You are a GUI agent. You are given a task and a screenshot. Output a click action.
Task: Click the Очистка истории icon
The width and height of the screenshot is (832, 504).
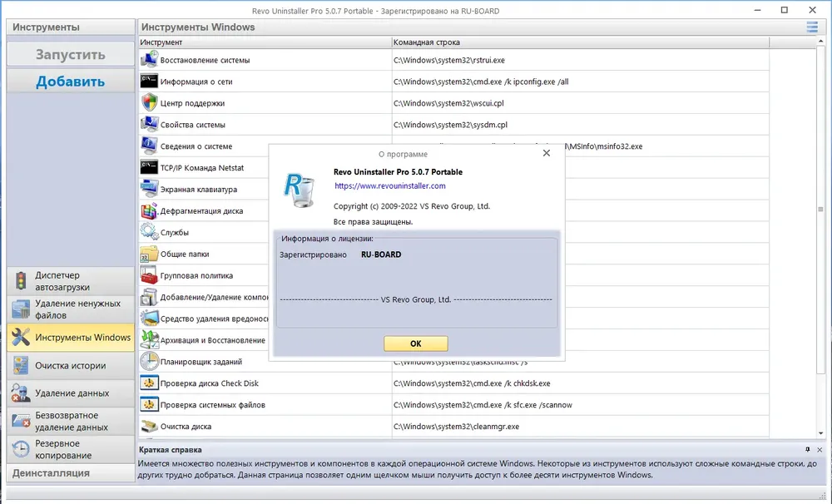tap(21, 365)
